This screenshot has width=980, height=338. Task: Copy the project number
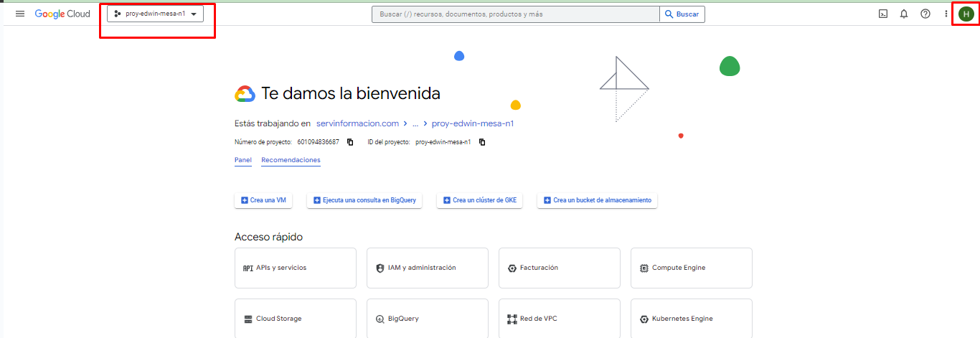click(350, 142)
